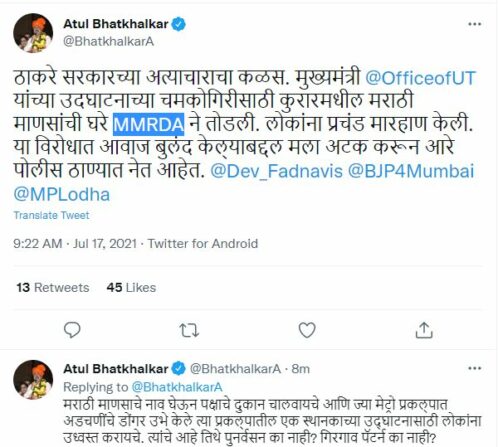Click the Replying to @BhatkhalkarA handle
This screenshot has height=447, width=498.
click(x=177, y=387)
